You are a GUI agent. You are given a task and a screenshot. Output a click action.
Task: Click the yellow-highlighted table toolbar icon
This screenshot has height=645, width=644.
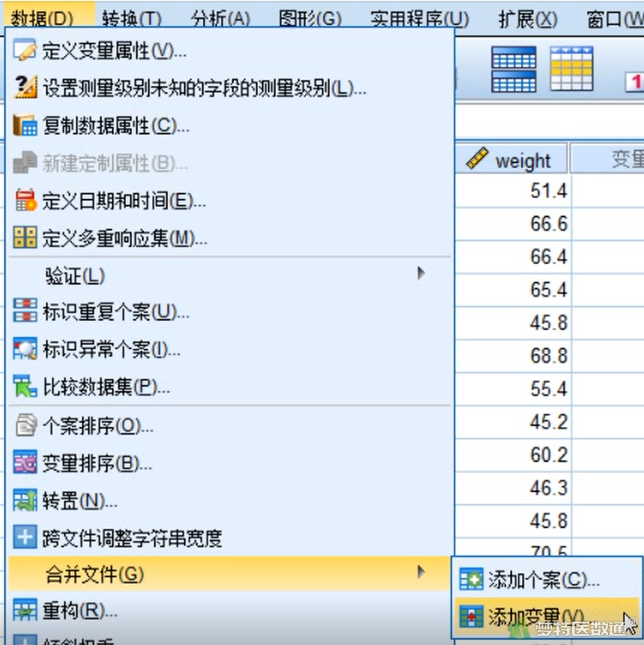[x=571, y=69]
